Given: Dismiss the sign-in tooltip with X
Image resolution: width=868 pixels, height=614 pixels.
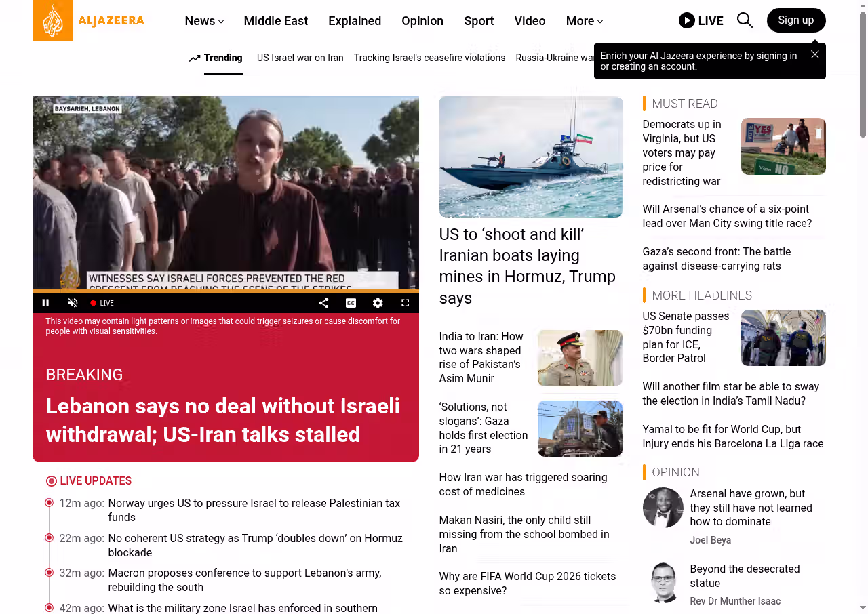Looking at the screenshot, I should coord(814,54).
